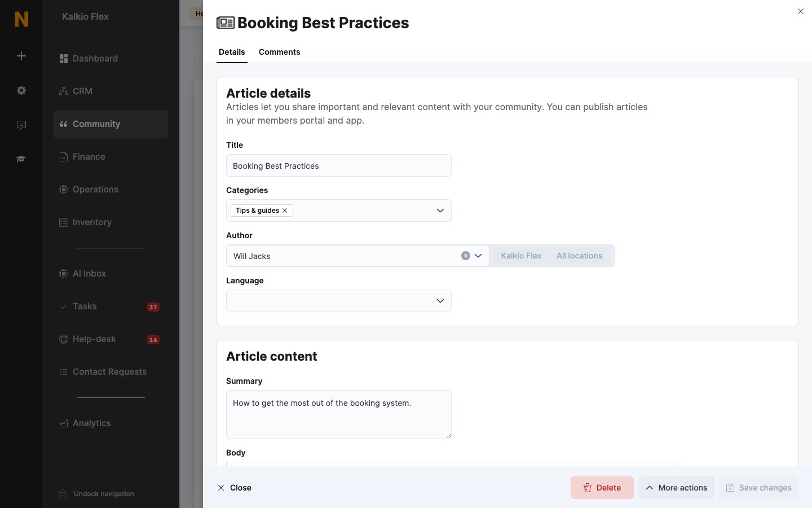This screenshot has height=508, width=812.
Task: Click the Inventory list icon
Action: pyautogui.click(x=64, y=222)
